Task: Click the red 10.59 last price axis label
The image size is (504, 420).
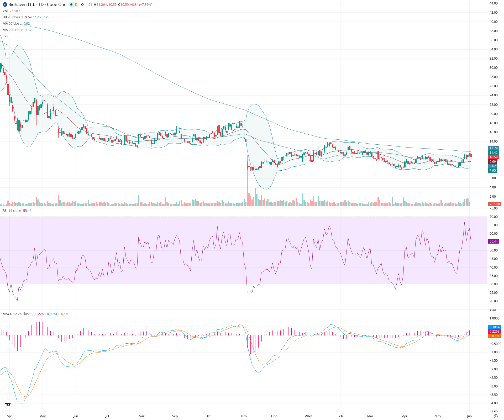Action: coord(493,157)
